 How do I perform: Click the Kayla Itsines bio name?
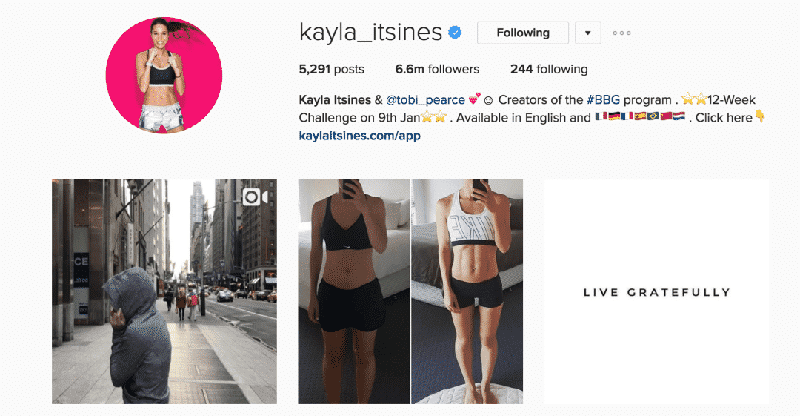[335, 100]
